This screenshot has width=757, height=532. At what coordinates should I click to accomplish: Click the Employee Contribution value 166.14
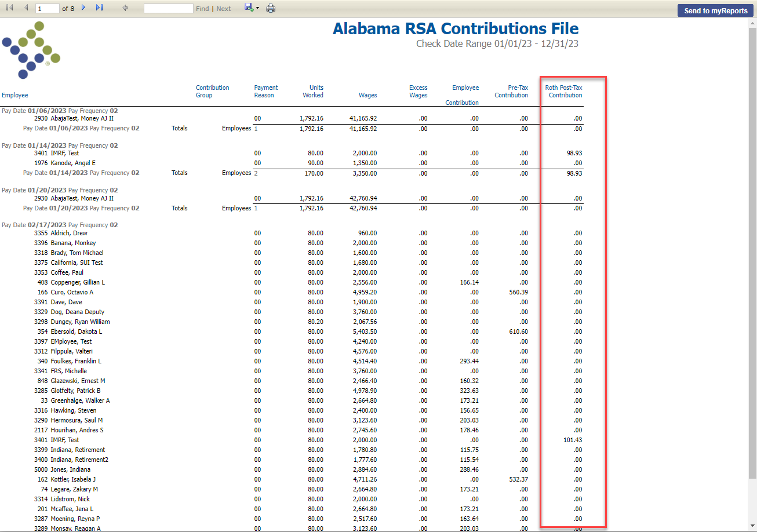[470, 282]
